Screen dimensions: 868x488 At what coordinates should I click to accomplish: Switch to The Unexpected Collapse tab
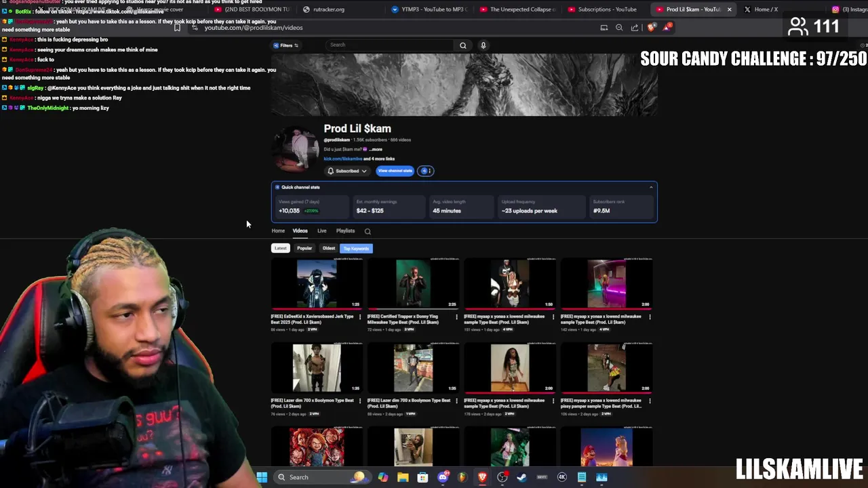click(517, 9)
